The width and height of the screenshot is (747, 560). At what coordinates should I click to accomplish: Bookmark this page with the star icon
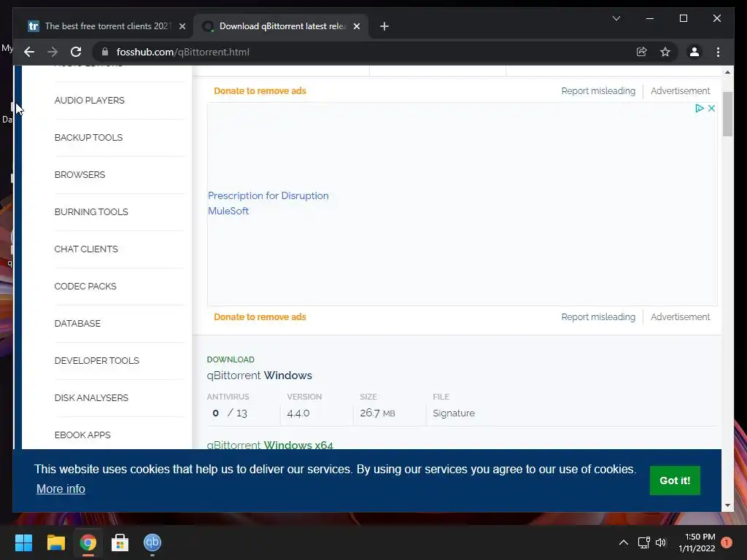[665, 52]
